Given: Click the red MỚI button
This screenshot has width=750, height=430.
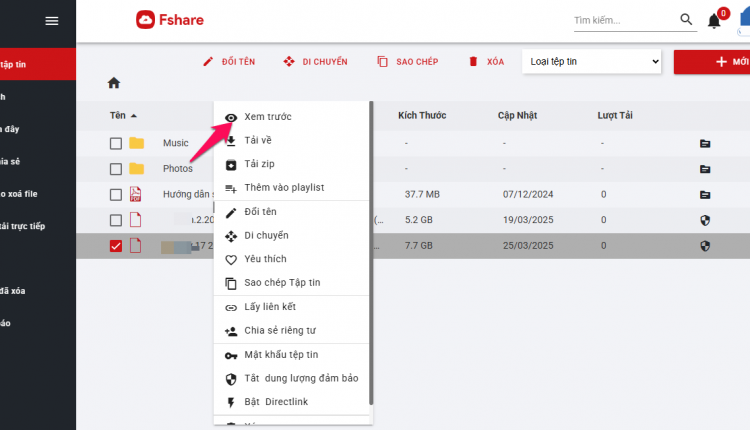Looking at the screenshot, I should 712,62.
